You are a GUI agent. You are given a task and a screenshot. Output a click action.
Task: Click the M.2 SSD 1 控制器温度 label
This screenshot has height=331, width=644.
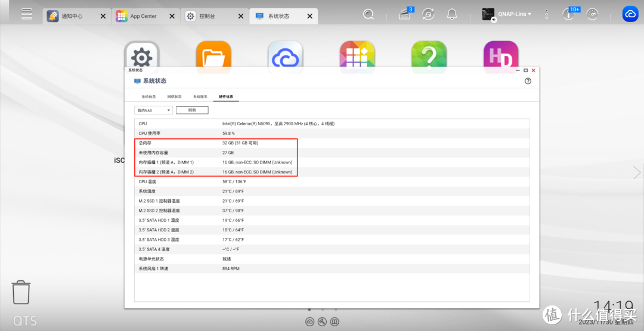(159, 201)
